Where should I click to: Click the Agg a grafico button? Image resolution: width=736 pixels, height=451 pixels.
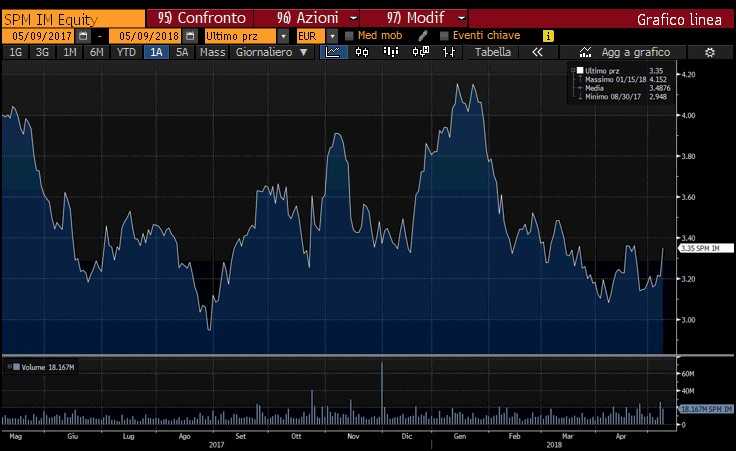636,52
